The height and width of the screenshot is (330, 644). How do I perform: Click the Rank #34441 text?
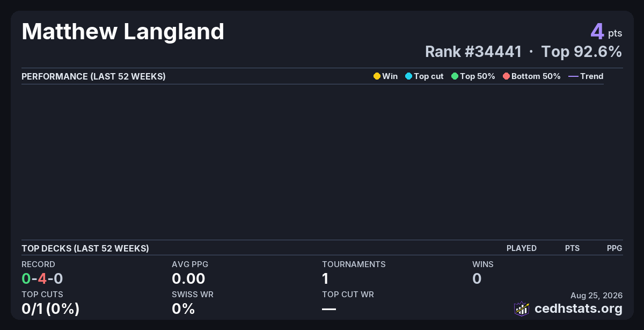tap(473, 52)
